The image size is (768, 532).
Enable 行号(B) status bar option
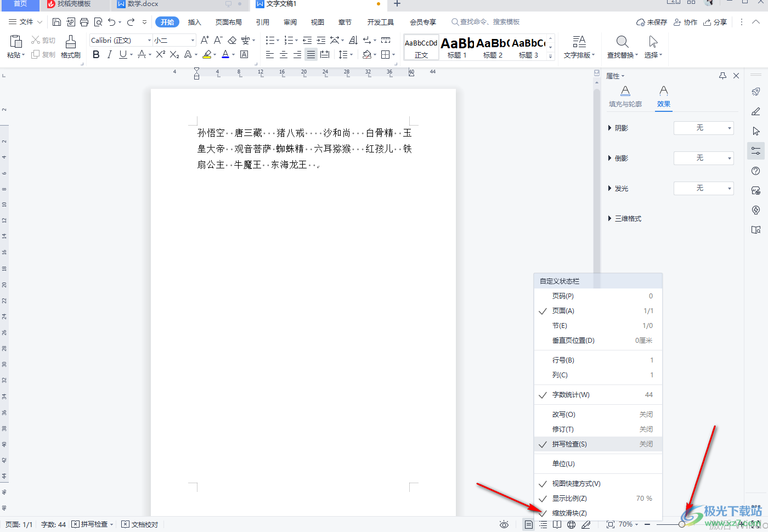click(598, 360)
